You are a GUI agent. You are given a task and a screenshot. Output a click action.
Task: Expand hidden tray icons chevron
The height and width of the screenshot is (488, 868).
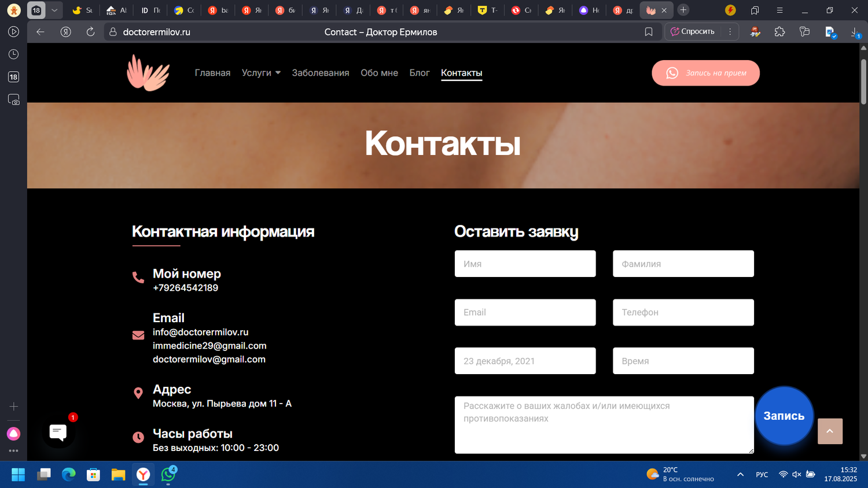tap(740, 474)
